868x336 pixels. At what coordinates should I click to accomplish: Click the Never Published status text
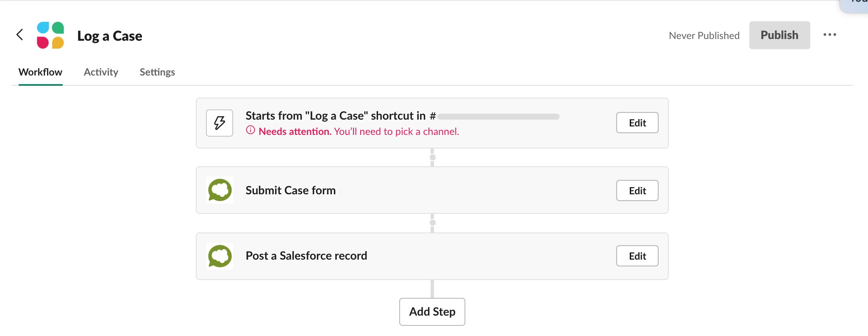pyautogui.click(x=704, y=36)
